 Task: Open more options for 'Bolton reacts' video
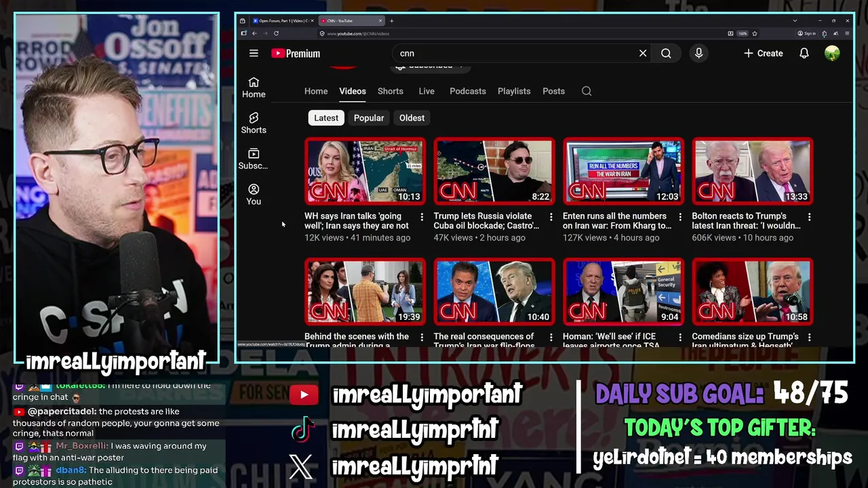809,217
